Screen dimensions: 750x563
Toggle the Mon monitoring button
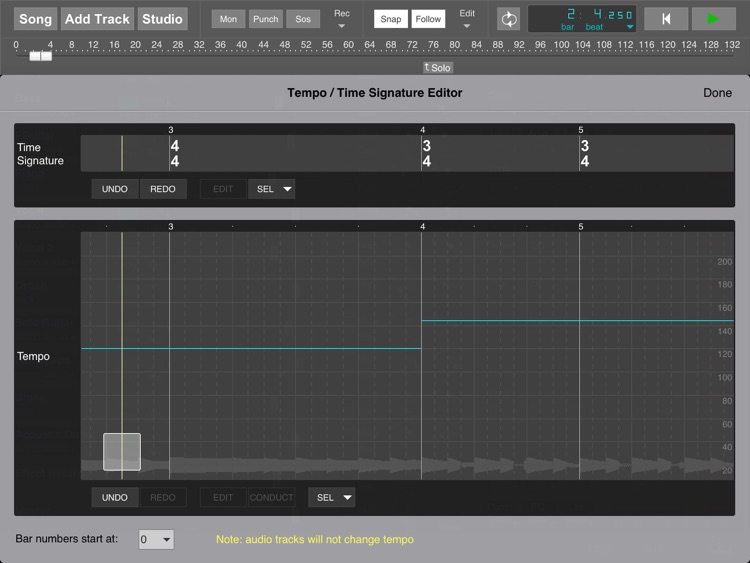228,19
